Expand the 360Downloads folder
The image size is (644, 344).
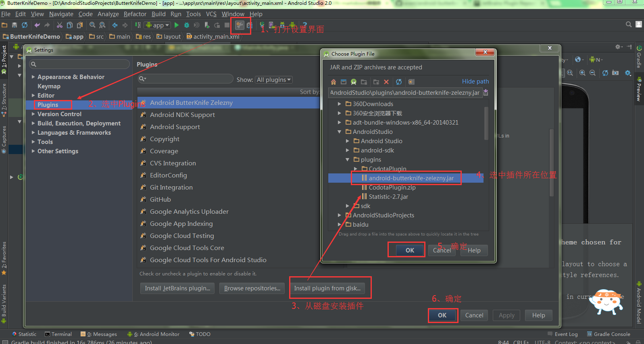(339, 104)
